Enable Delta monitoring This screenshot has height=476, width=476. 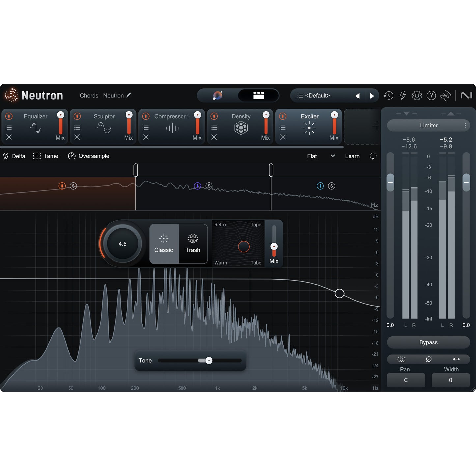(14, 156)
